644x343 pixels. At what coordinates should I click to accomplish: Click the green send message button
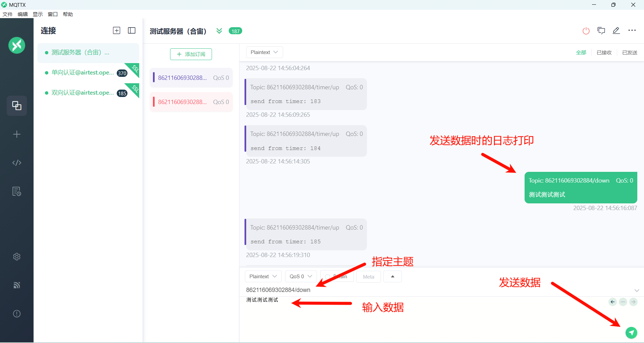(x=631, y=333)
